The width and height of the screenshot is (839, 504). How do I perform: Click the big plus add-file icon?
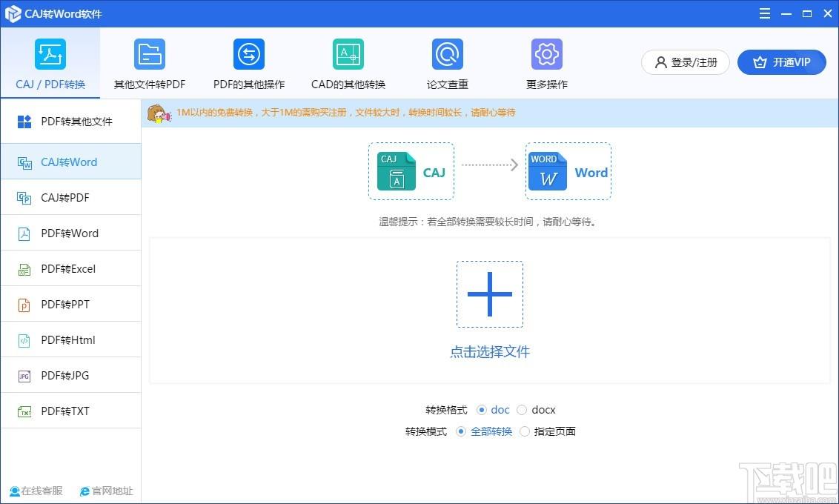click(x=490, y=294)
